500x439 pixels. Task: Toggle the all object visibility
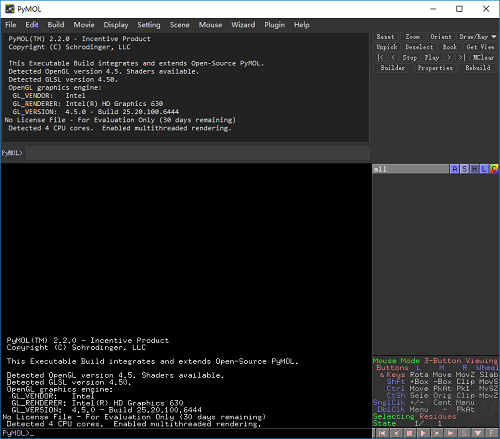pos(411,169)
